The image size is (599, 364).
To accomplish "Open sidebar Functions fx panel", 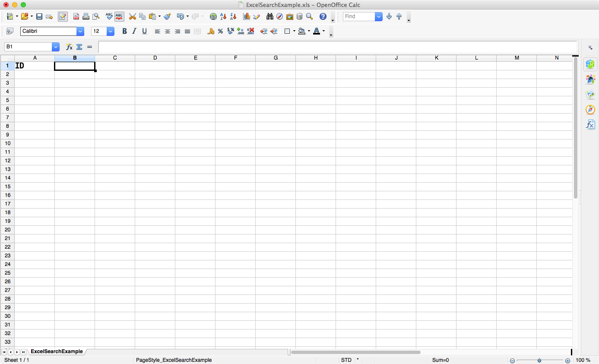I will (590, 124).
